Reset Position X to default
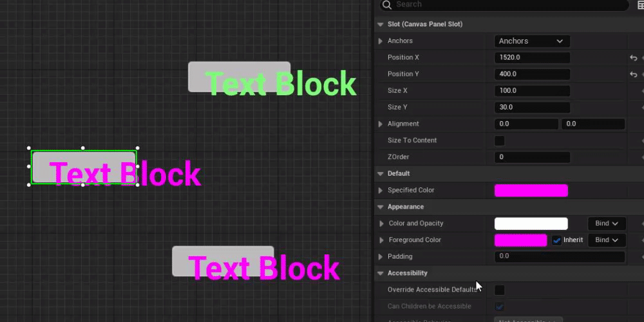The height and width of the screenshot is (322, 644). [633, 58]
